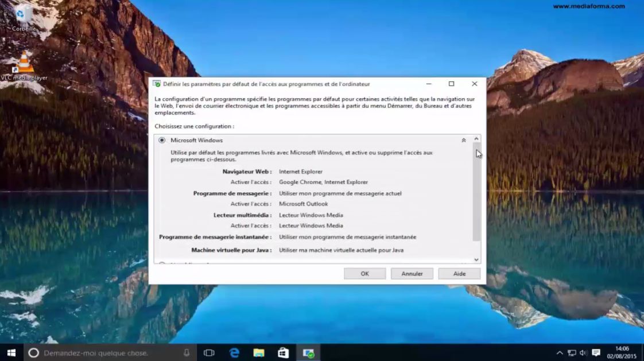The height and width of the screenshot is (361, 644).
Task: Click the scrollbar down arrow
Action: (476, 259)
